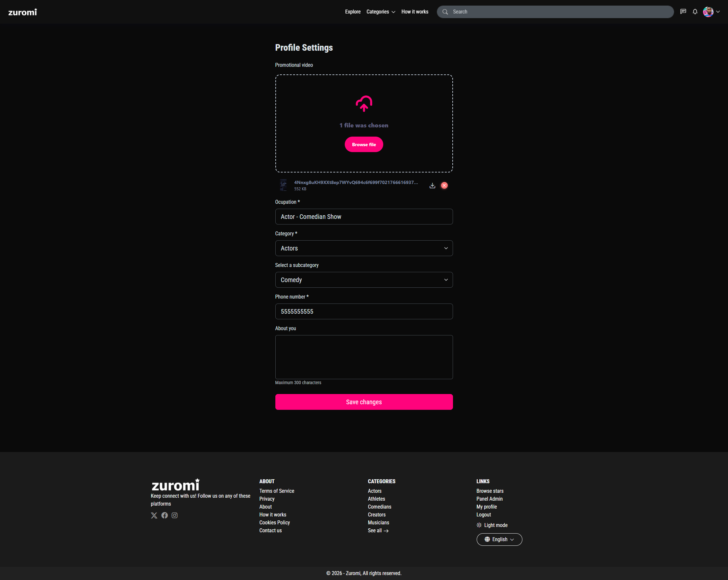Open the Facebook social icon
Screen dimensions: 728x580
pyautogui.click(x=164, y=515)
